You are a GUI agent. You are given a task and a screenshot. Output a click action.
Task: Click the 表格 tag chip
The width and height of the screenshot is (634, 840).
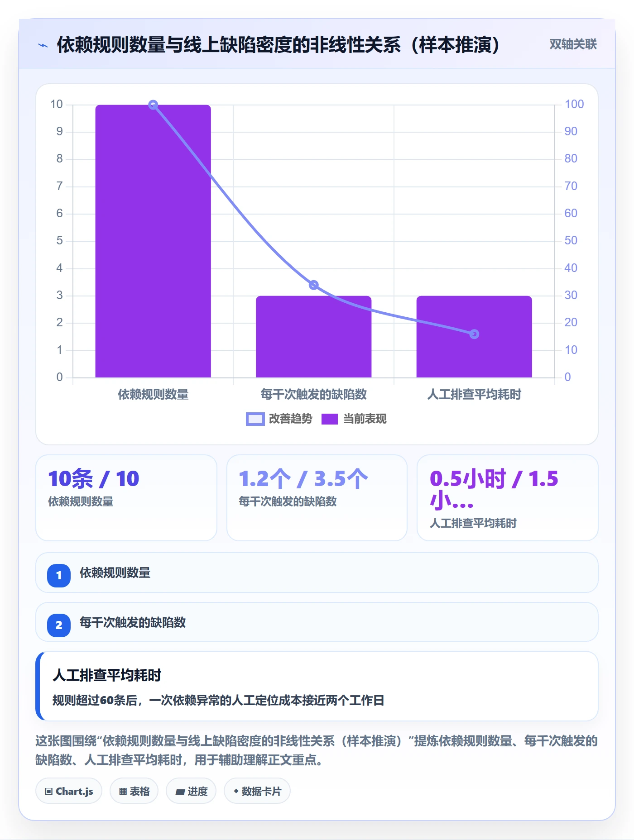point(134,791)
